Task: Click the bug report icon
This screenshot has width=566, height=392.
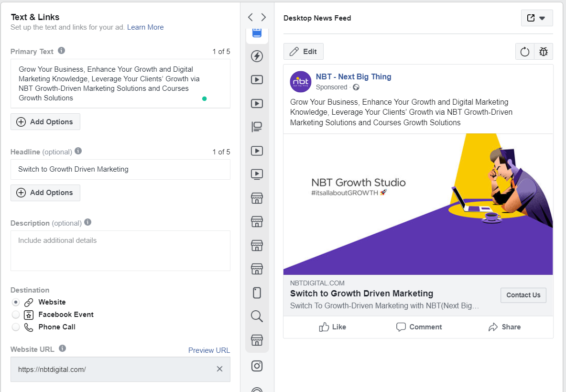Action: pos(544,52)
